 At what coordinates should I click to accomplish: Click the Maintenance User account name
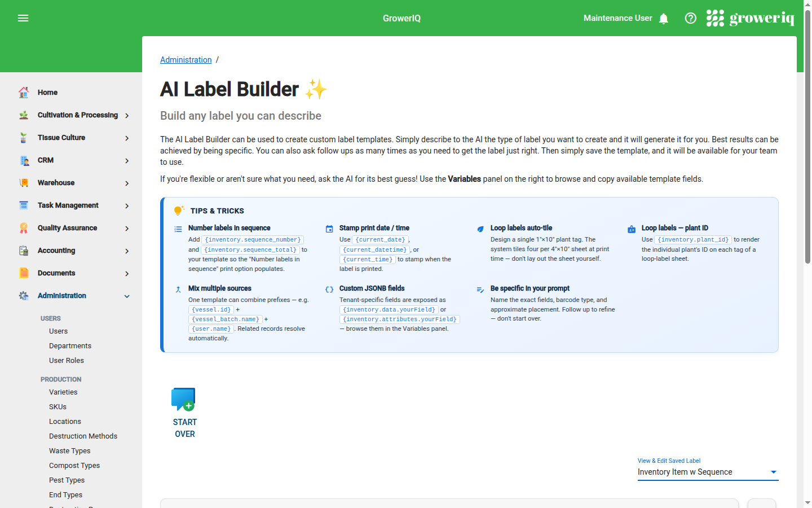(x=617, y=18)
